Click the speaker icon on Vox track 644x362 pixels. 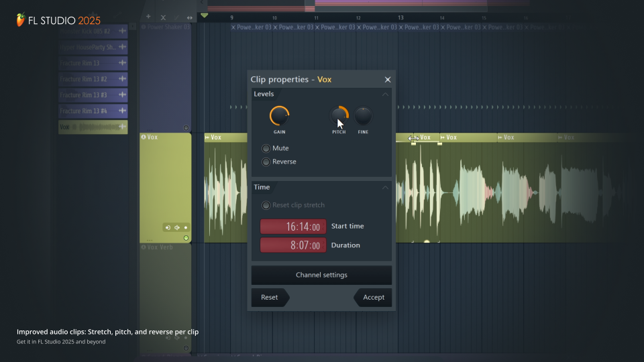coord(167,227)
